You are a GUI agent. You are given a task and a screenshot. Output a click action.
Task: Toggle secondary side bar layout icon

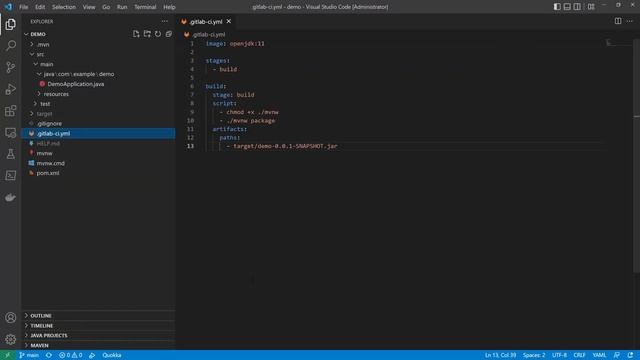577,7
